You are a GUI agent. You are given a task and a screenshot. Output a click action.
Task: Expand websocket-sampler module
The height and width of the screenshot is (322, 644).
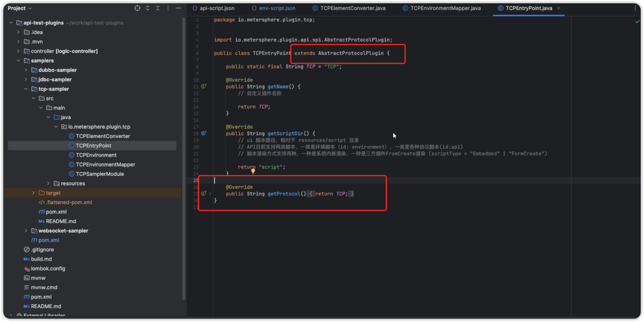(x=26, y=231)
